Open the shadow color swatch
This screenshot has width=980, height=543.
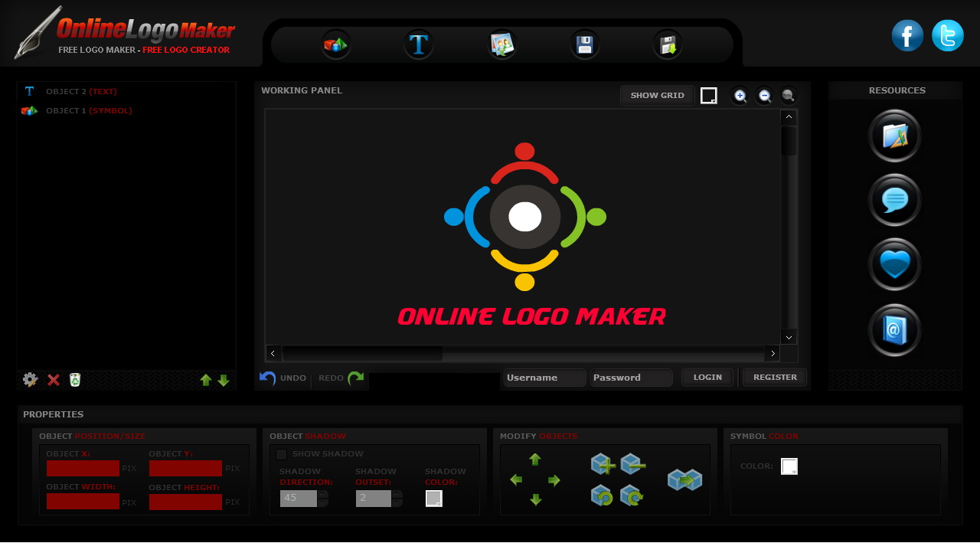click(434, 499)
